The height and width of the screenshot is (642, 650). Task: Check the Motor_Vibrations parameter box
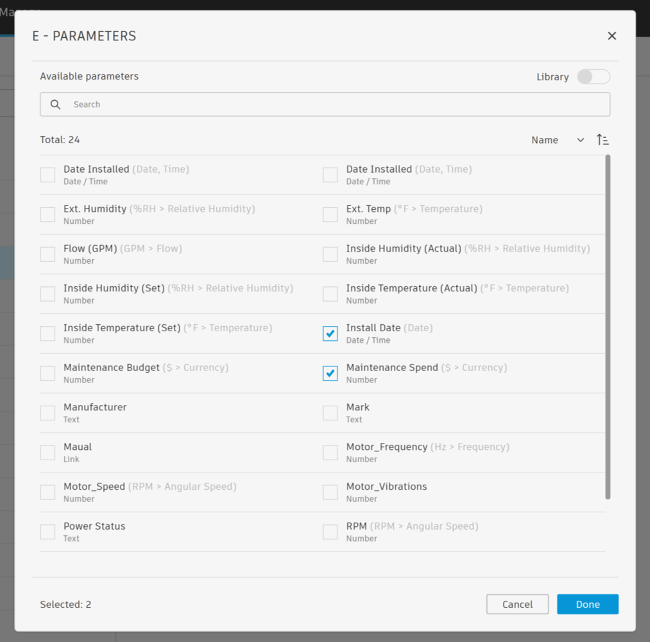click(330, 492)
